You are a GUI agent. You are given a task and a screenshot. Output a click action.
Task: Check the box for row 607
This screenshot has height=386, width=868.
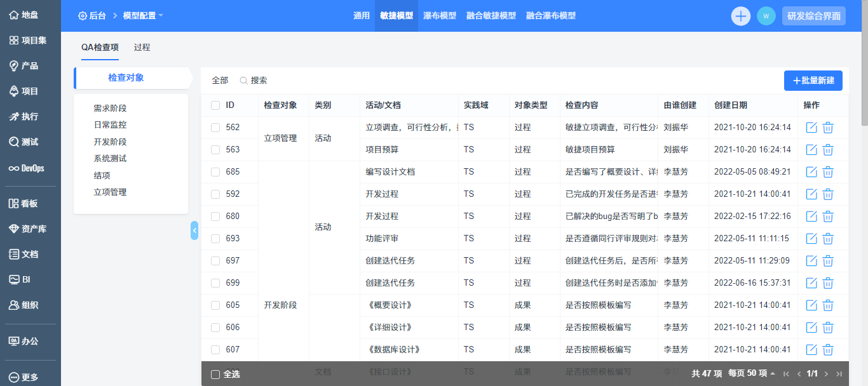(x=215, y=350)
